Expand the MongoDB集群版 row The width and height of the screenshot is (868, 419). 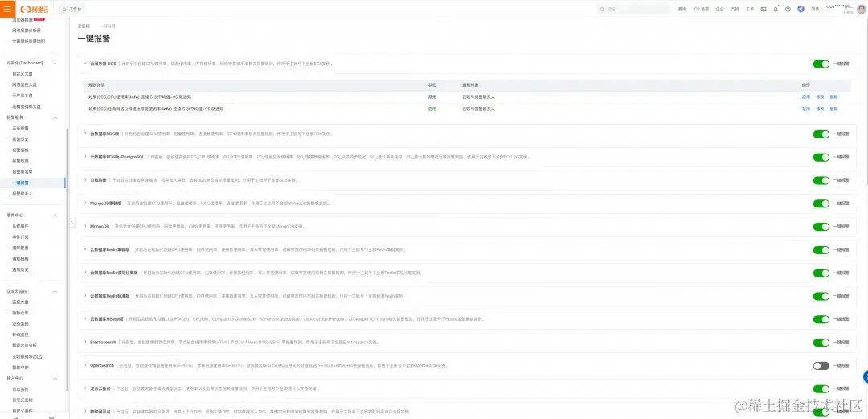pyautogui.click(x=85, y=203)
